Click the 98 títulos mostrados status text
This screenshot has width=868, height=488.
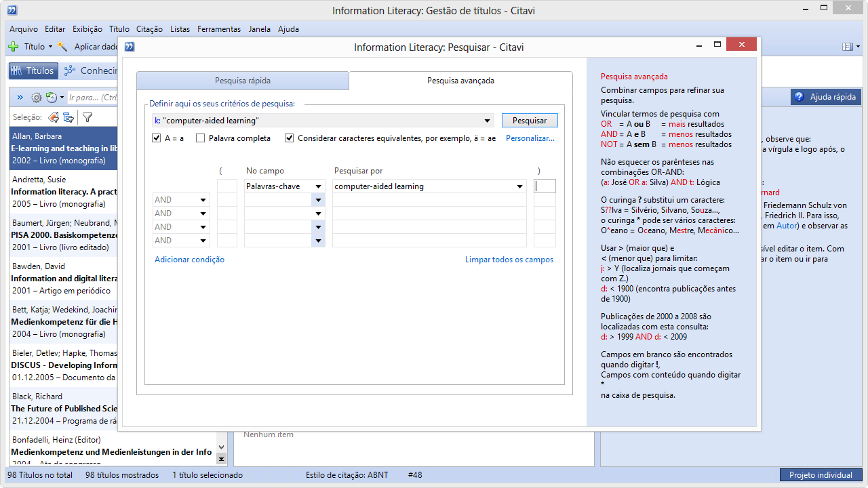pyautogui.click(x=122, y=475)
